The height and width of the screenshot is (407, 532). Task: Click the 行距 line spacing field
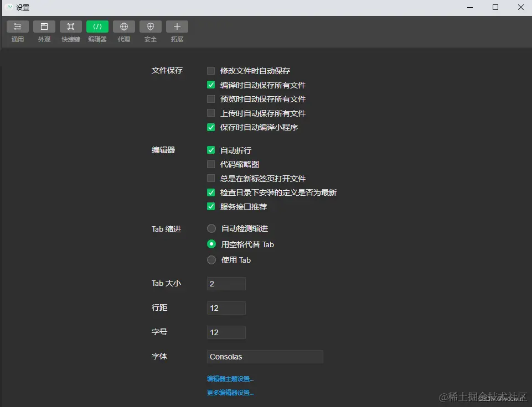click(226, 308)
